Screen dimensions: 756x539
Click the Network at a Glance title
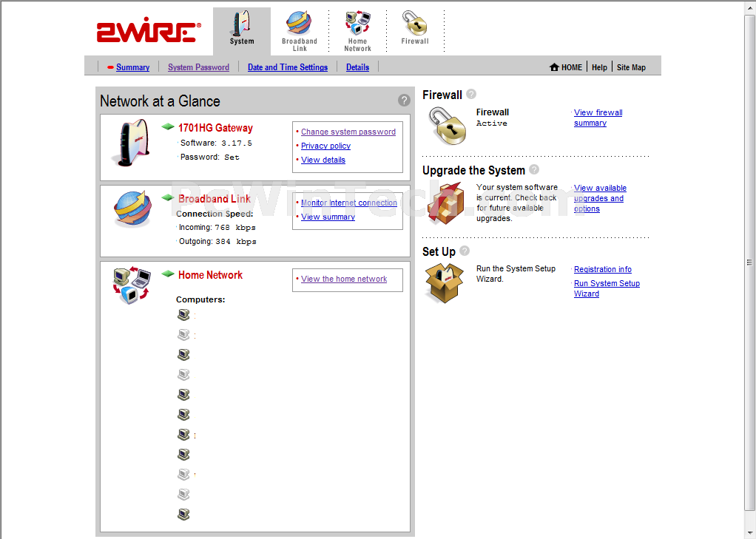pos(160,101)
